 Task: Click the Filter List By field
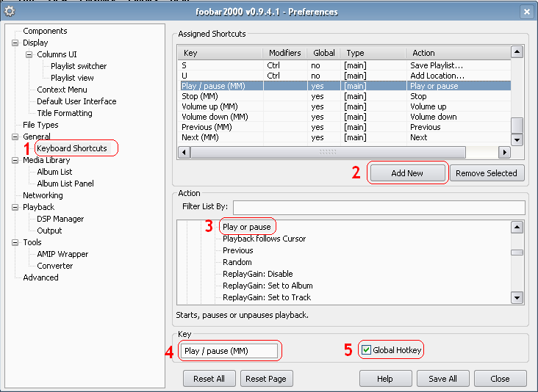(379, 207)
